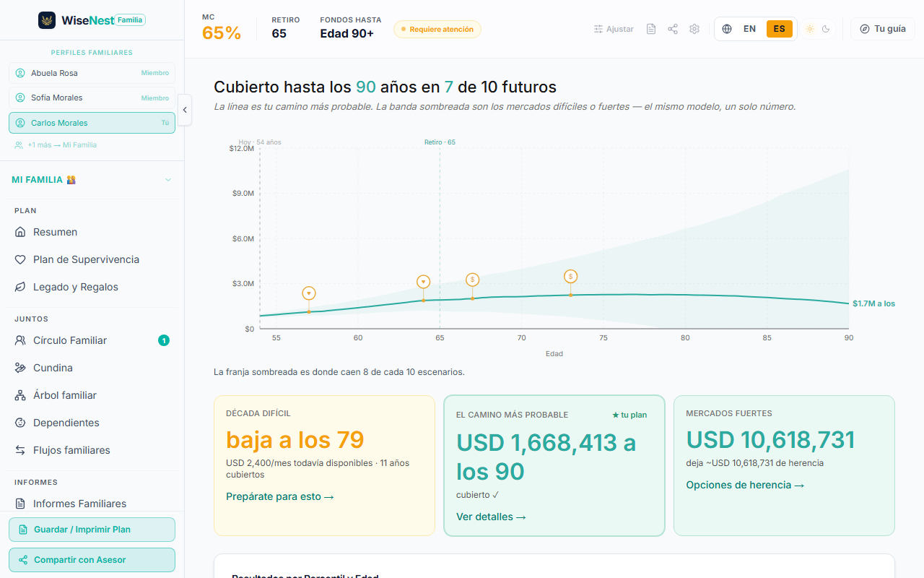Image resolution: width=924 pixels, height=578 pixels.
Task: Open Árbol familiar via its tree icon
Action: click(x=20, y=395)
